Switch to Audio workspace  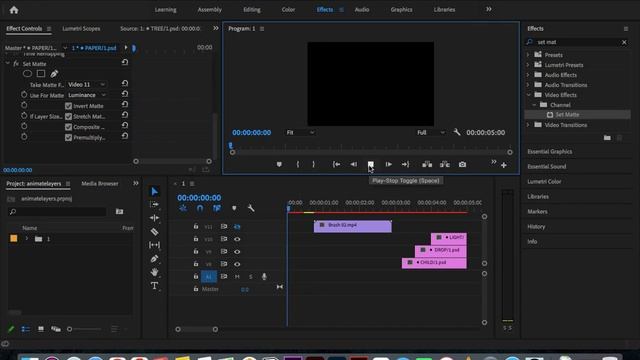coord(362,9)
